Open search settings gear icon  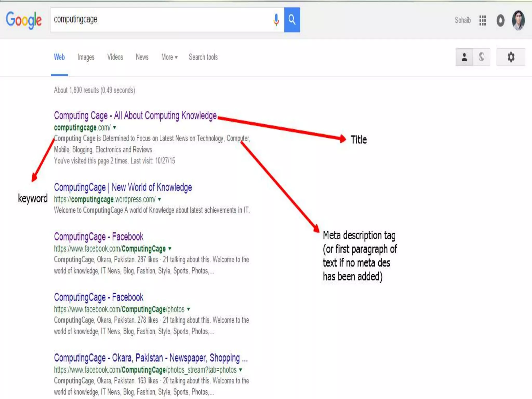pyautogui.click(x=511, y=57)
